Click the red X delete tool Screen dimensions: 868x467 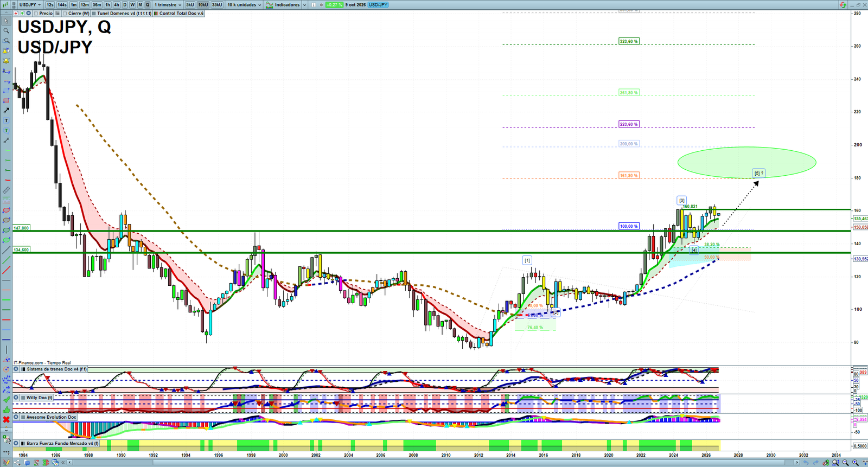pos(6,419)
